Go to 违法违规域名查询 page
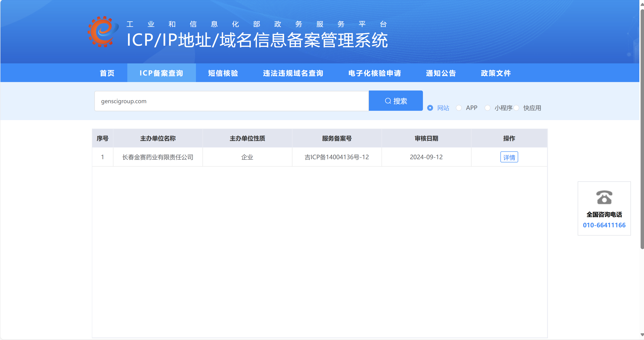This screenshot has width=644, height=340. [x=293, y=73]
